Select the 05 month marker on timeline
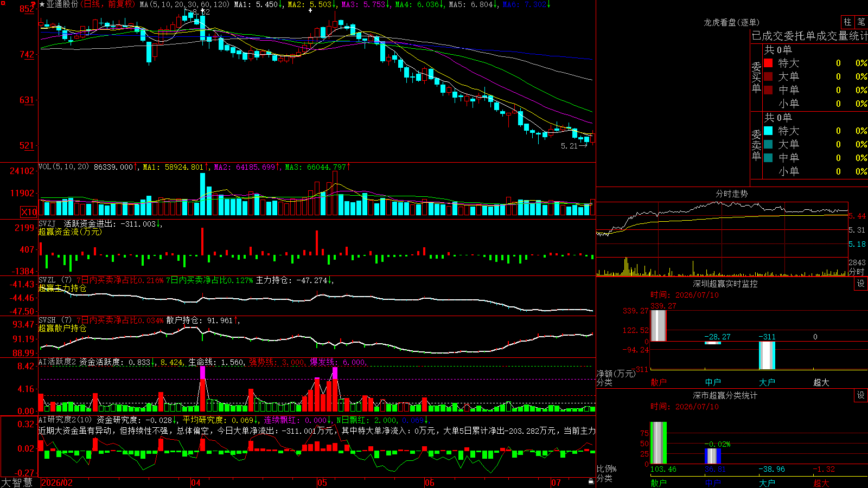868x488 pixels. [x=322, y=483]
